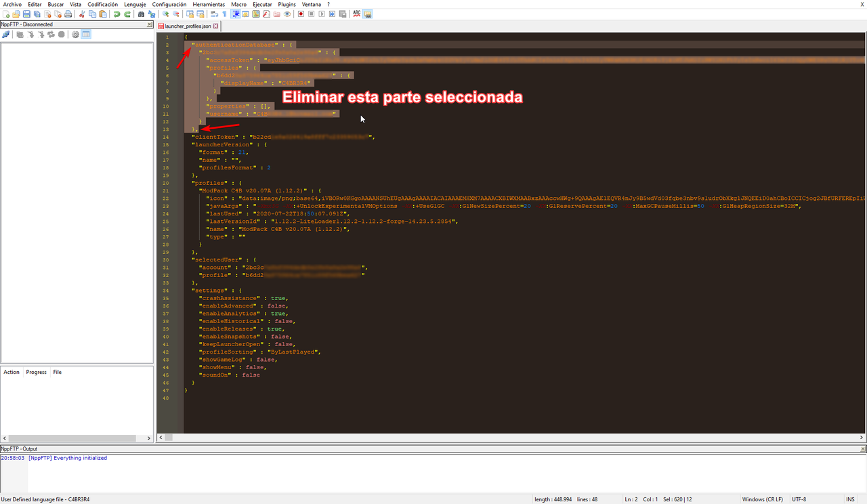
Task: Click the User Defined language file status text
Action: (45, 499)
